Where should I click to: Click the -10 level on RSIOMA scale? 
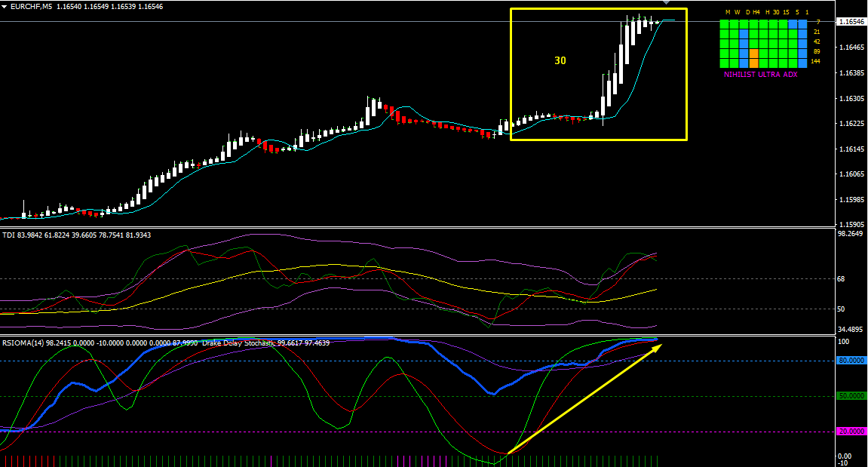[x=842, y=463]
